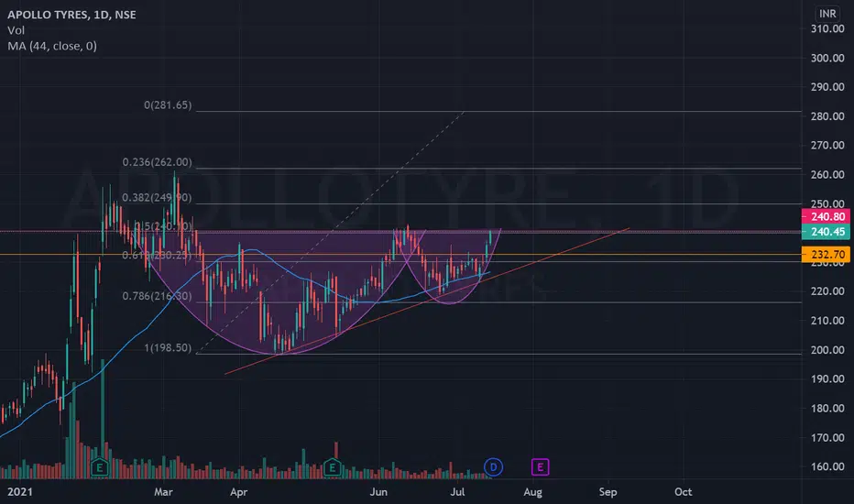Click the 310.00 price axis label

point(827,29)
